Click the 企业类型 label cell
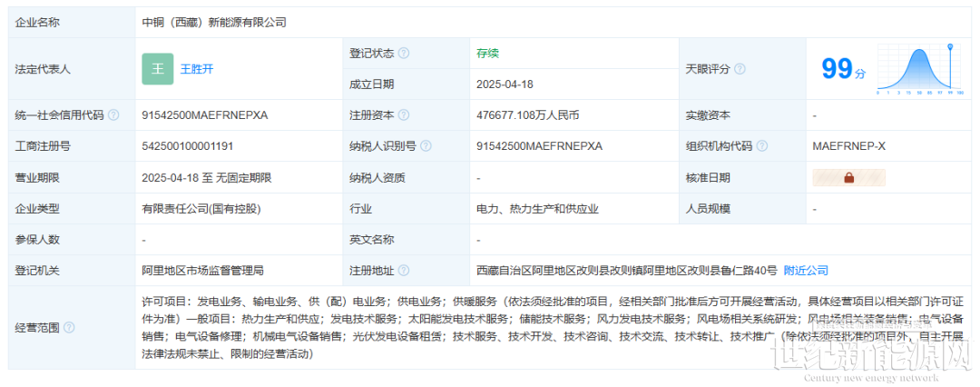The height and width of the screenshot is (387, 980). point(72,209)
